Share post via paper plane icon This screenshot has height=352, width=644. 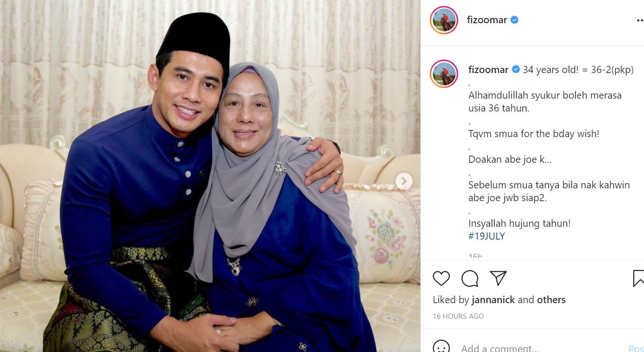coord(498,278)
